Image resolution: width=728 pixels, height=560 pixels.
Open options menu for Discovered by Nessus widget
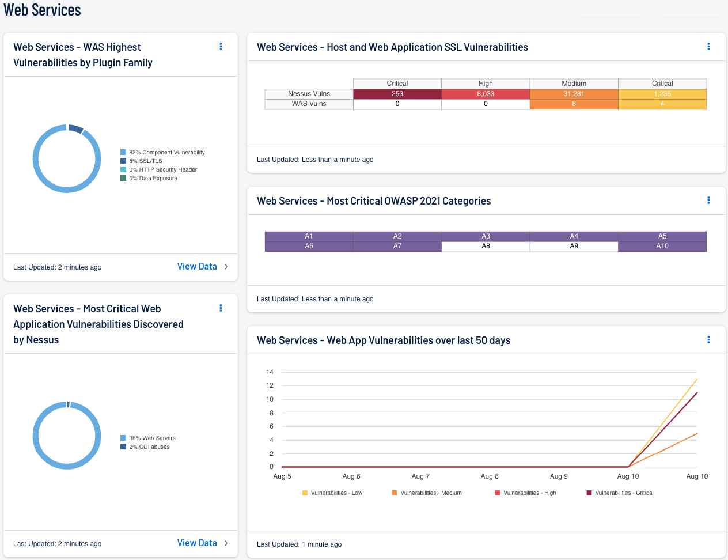click(221, 308)
